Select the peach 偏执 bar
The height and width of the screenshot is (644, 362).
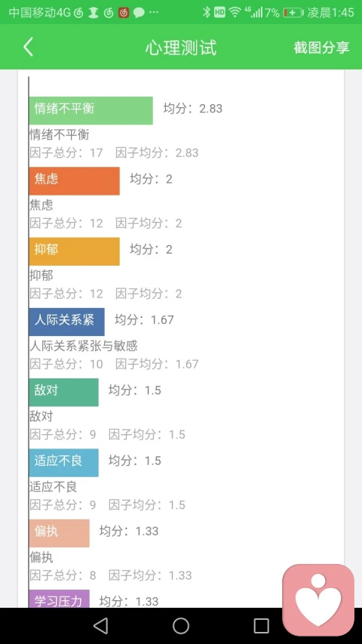point(59,533)
